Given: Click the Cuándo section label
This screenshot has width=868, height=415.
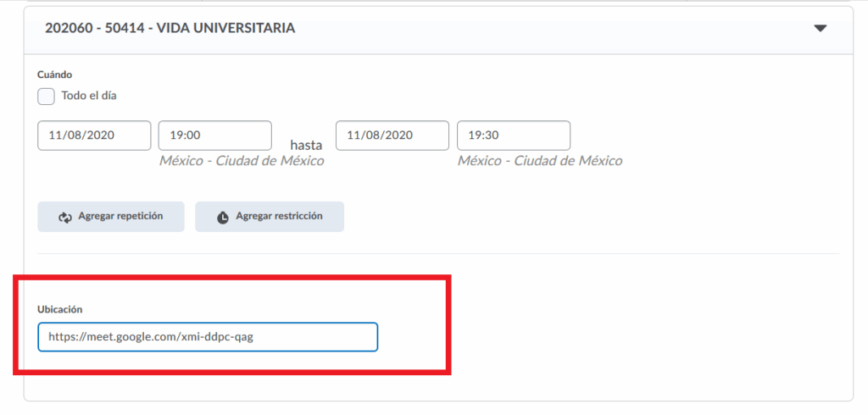Looking at the screenshot, I should [x=55, y=75].
